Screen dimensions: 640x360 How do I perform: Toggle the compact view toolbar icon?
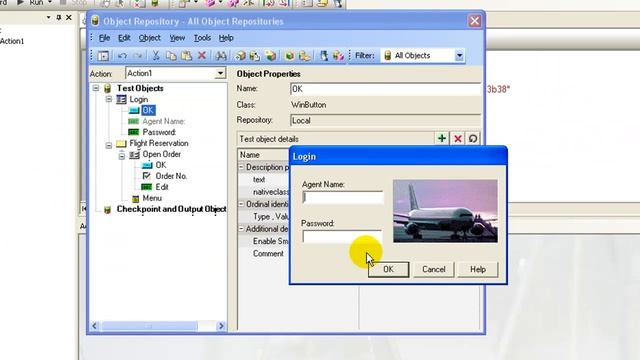(103, 56)
